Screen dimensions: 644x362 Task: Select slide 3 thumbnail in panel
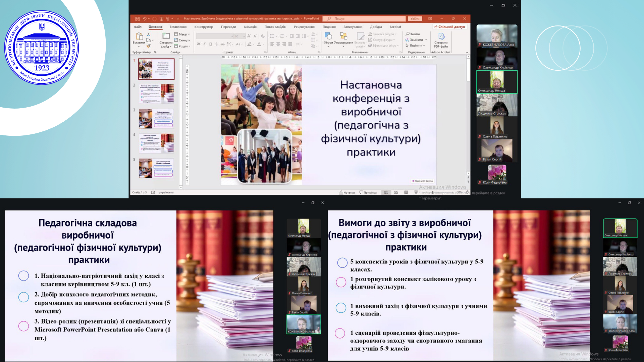click(156, 119)
